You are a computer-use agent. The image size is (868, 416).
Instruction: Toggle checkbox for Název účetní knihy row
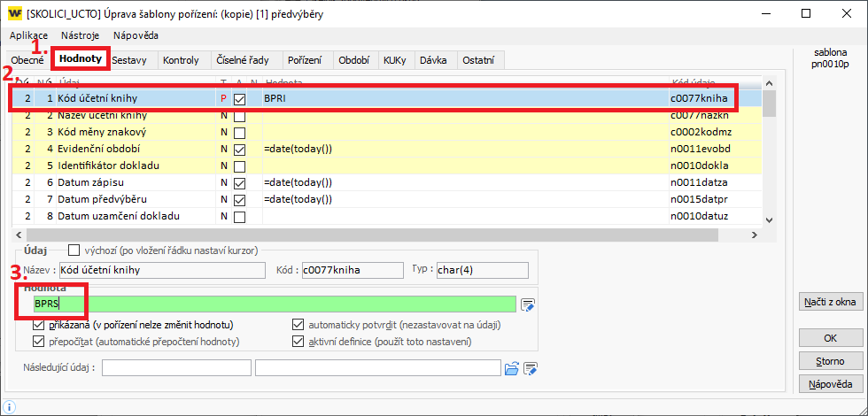240,117
